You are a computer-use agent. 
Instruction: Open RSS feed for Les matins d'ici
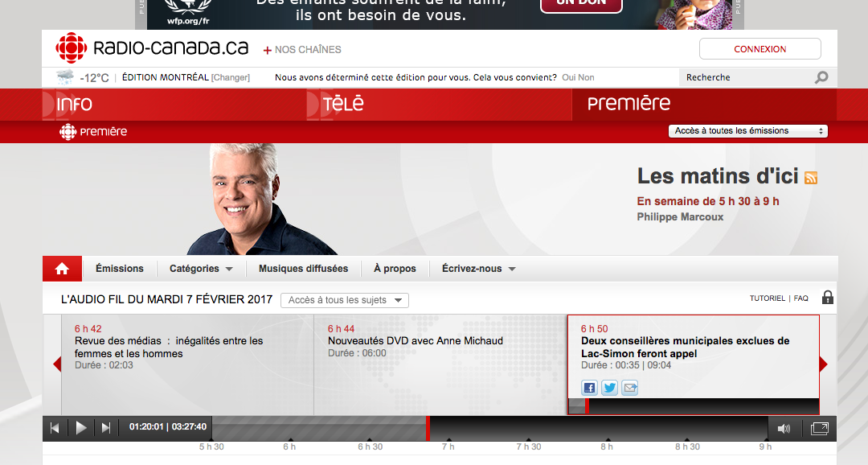[x=810, y=178]
